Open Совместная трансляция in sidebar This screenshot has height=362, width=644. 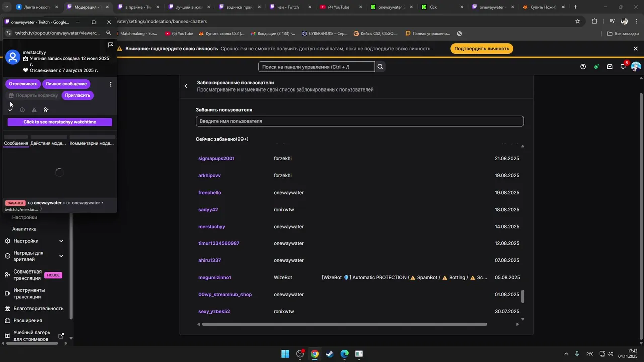tap(34, 275)
